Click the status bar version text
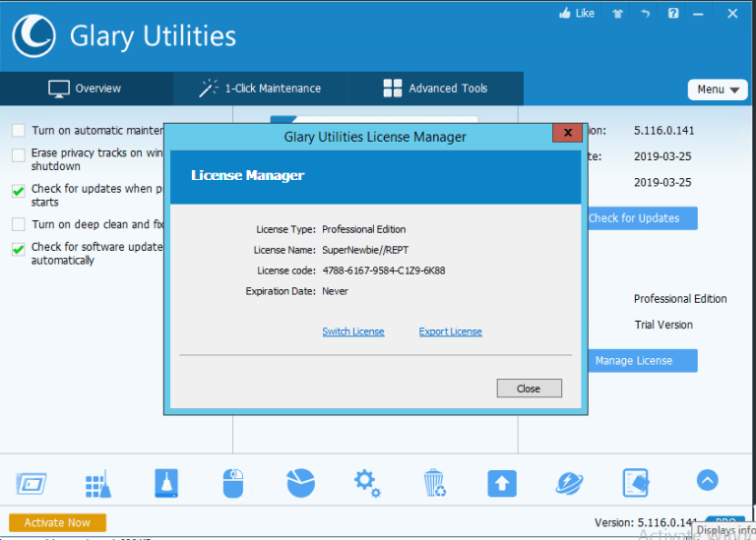The width and height of the screenshot is (756, 540). 645,522
